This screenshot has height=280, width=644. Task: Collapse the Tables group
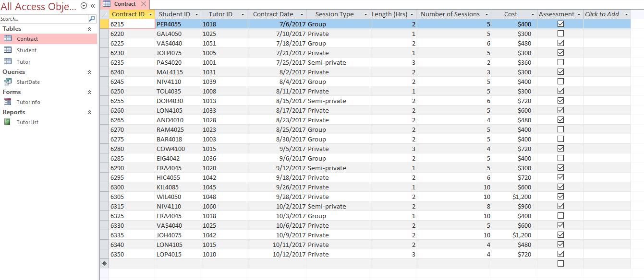point(89,29)
